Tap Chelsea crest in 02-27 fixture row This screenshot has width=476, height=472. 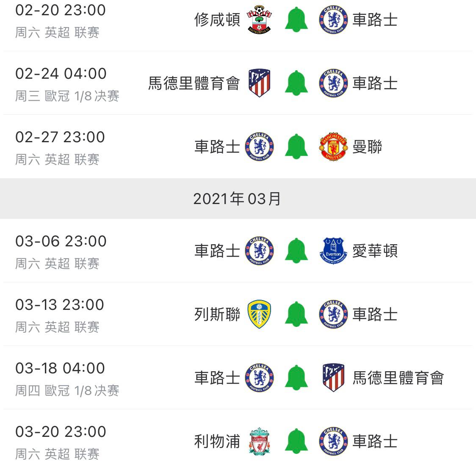coord(259,146)
